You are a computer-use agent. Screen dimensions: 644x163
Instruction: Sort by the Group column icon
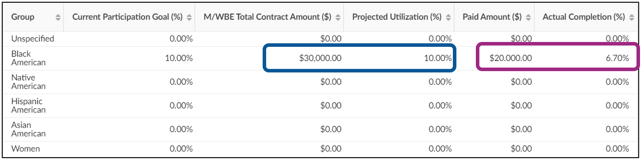coord(58,18)
